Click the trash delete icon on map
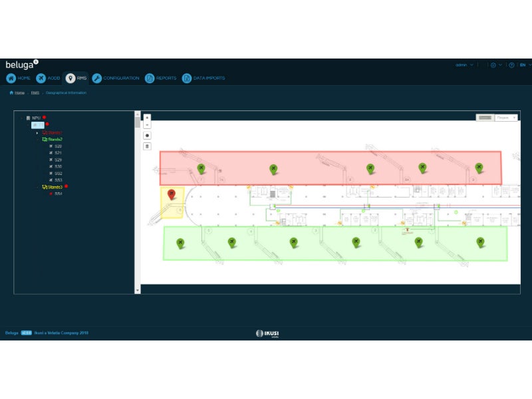 click(x=147, y=146)
